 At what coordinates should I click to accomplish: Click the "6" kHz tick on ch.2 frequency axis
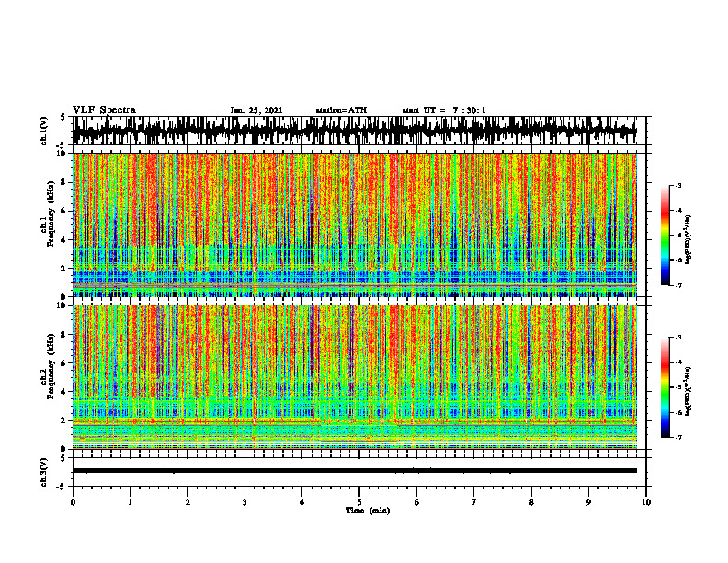pyautogui.click(x=63, y=362)
